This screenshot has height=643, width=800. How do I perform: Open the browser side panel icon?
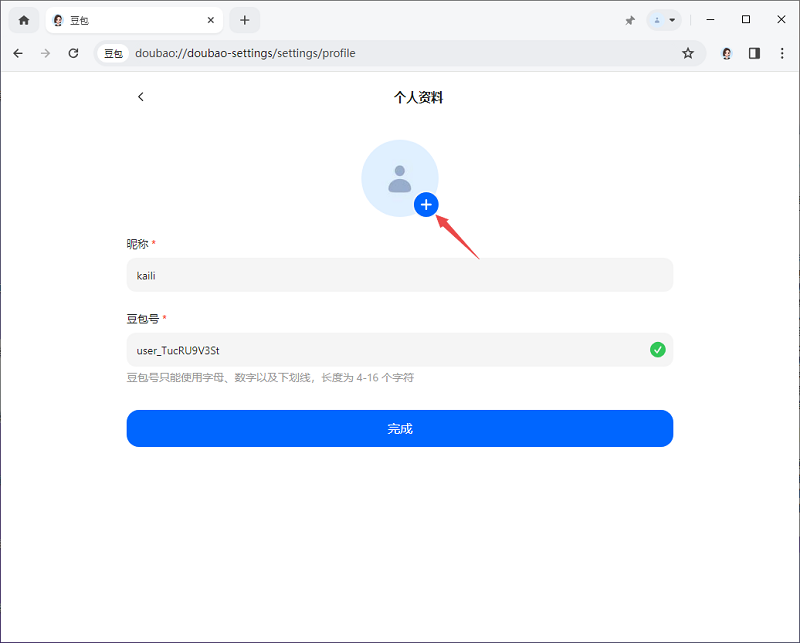coord(754,53)
